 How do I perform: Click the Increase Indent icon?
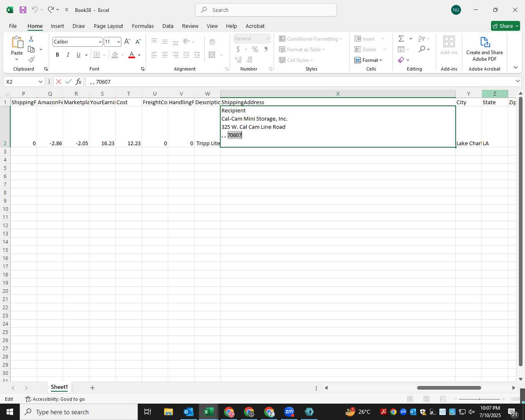197,55
